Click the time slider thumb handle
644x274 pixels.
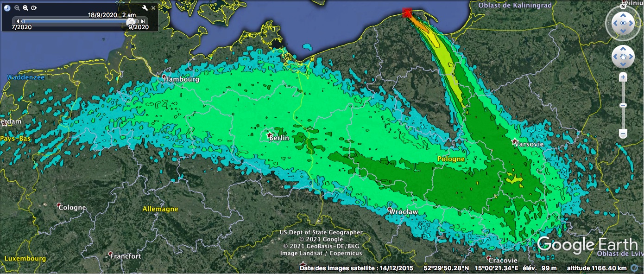pyautogui.click(x=132, y=21)
